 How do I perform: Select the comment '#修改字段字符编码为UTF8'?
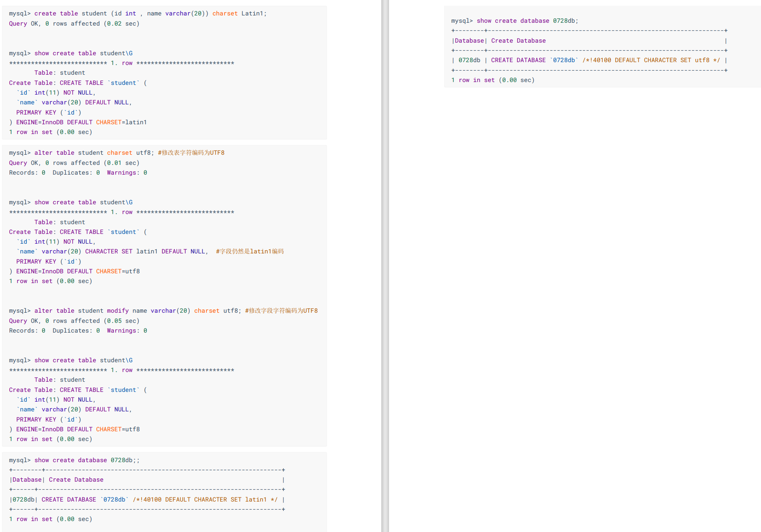[x=281, y=311]
